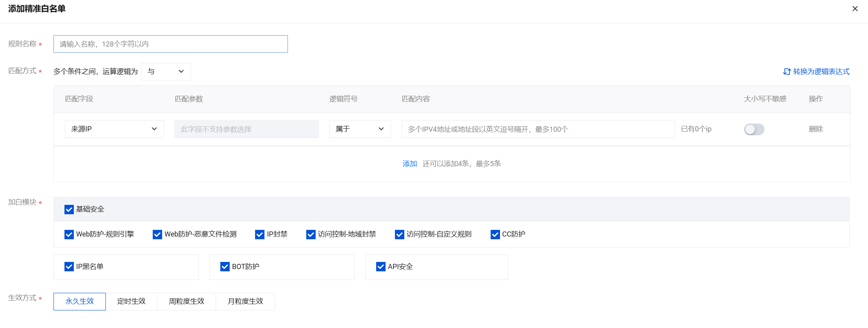Click 删除 to remove the condition row
Viewport: 868px width, 328px height.
tap(815, 129)
